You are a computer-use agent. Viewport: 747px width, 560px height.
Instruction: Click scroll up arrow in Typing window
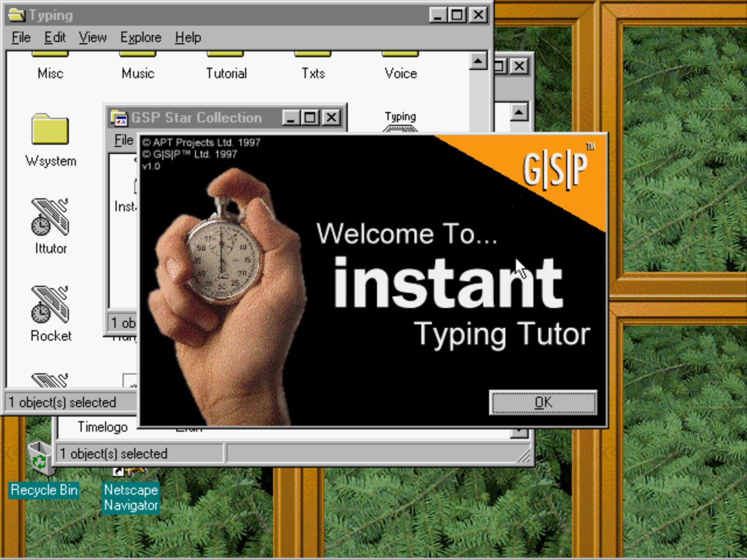pyautogui.click(x=479, y=61)
